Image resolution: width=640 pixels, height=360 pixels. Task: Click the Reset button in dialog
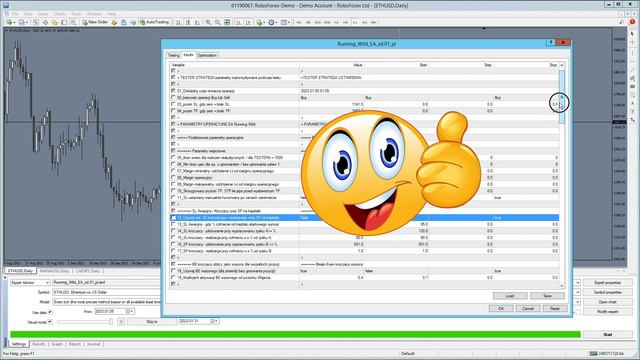pos(554,309)
